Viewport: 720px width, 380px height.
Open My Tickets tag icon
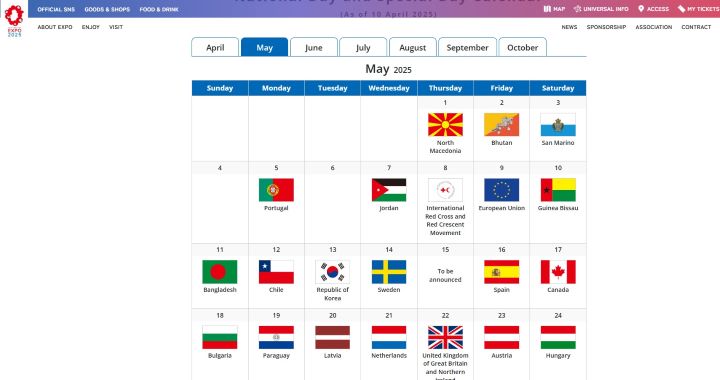(x=681, y=9)
